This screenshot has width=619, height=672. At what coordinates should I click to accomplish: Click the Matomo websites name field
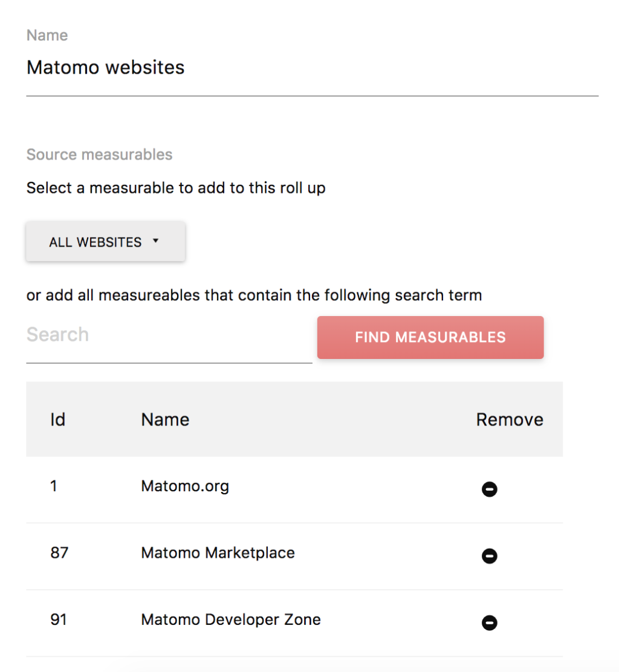click(312, 68)
